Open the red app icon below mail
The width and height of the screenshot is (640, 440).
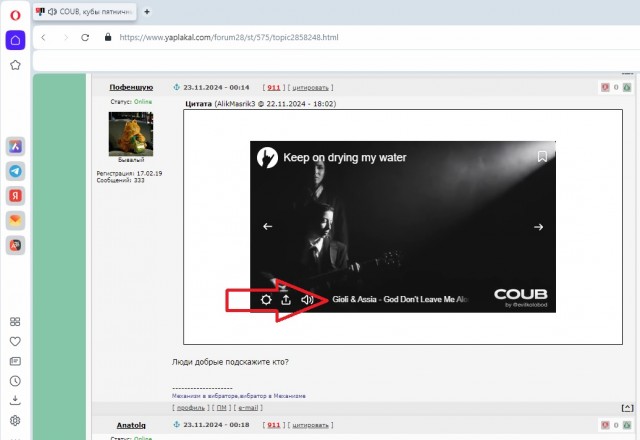pyautogui.click(x=15, y=245)
